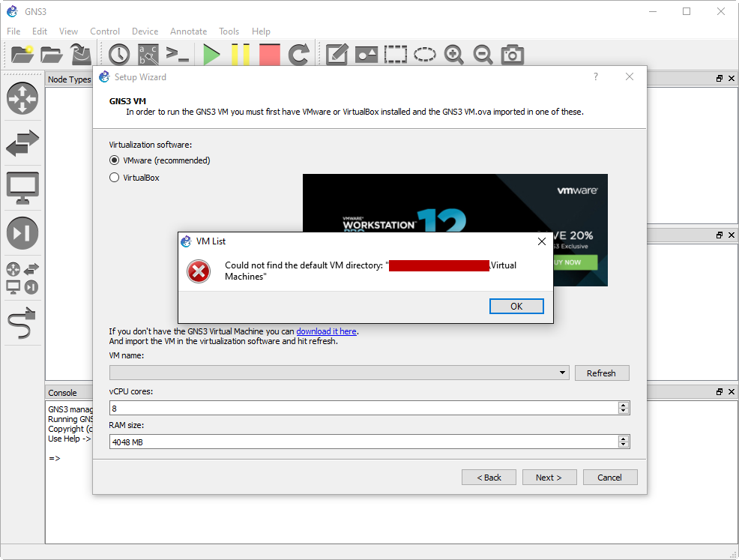739x560 pixels.
Task: Click the Open project folder icon
Action: [52, 54]
